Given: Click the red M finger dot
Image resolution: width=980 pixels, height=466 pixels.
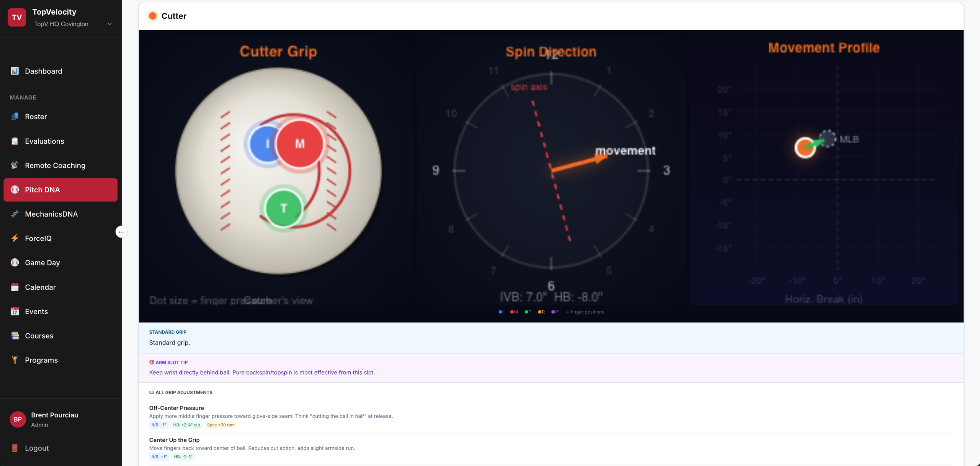Looking at the screenshot, I should coord(300,144).
